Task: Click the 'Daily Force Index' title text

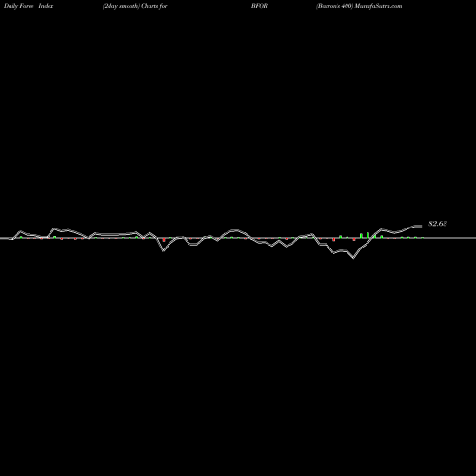Action: [x=29, y=6]
